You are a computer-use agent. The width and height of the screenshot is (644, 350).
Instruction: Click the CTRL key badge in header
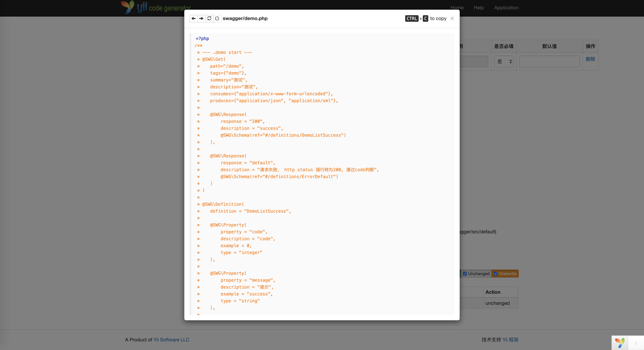tap(412, 18)
